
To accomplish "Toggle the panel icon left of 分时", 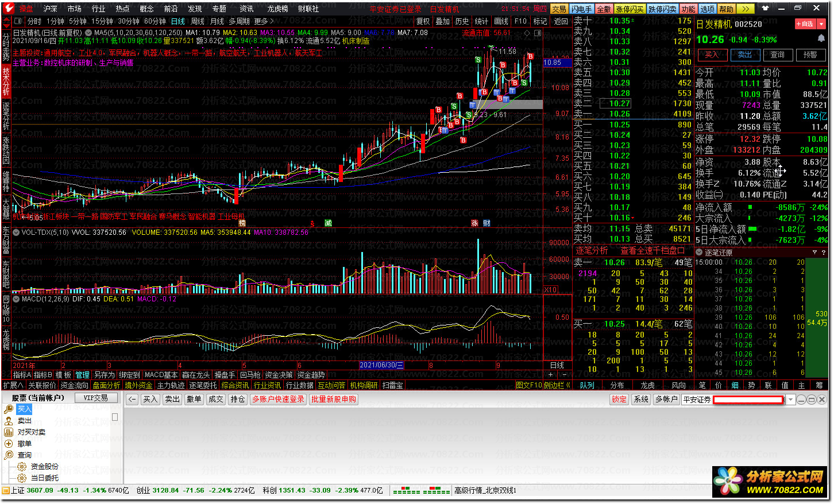I will pyautogui.click(x=18, y=21).
